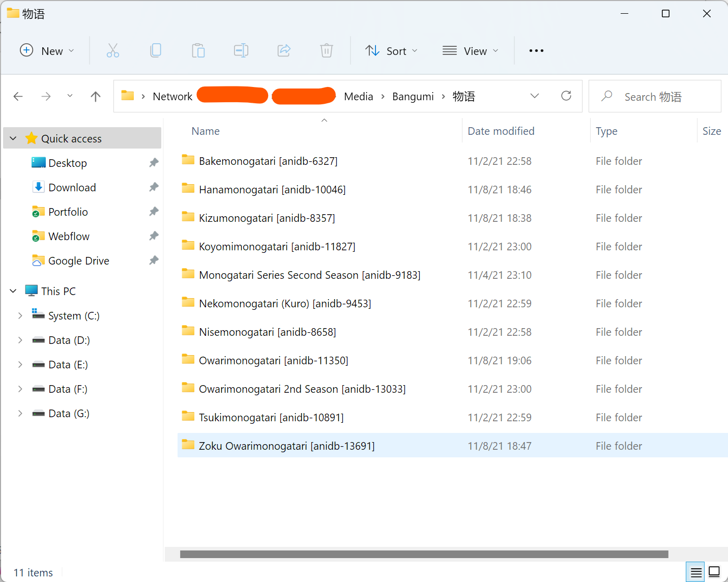Go forward with the right arrow
Viewport: 728px width, 582px height.
(46, 96)
